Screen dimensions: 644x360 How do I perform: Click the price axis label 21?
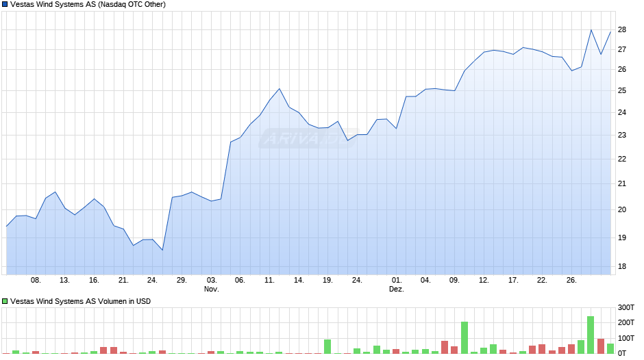(x=622, y=183)
